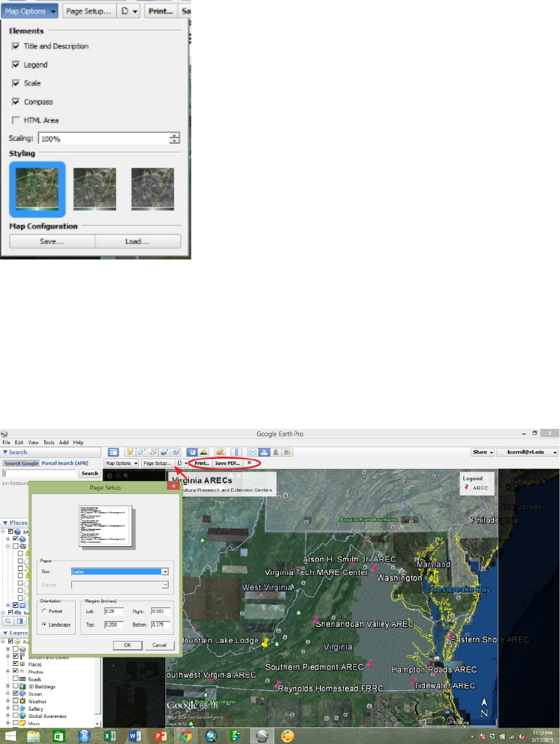Open the Tools menu
The image size is (560, 744).
(49, 442)
